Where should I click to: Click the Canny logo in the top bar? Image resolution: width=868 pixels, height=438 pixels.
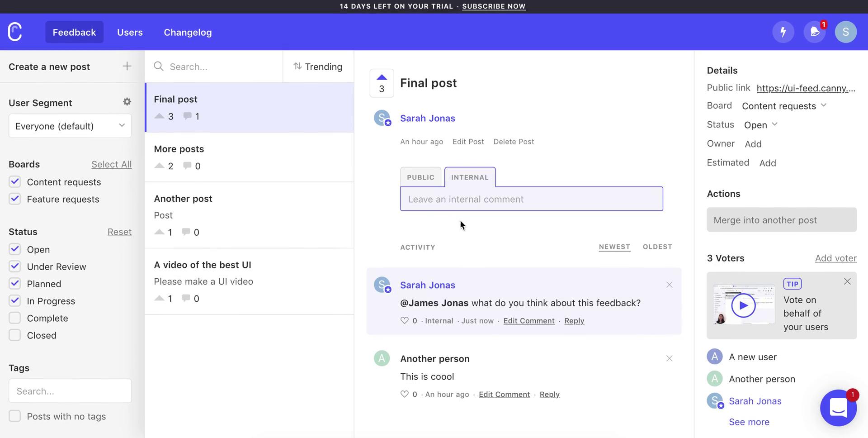[14, 32]
